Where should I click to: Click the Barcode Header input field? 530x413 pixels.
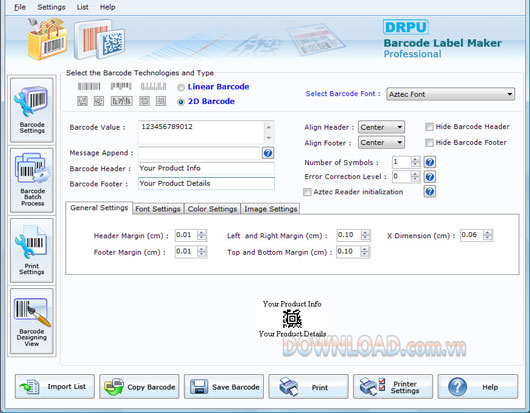[x=206, y=168]
